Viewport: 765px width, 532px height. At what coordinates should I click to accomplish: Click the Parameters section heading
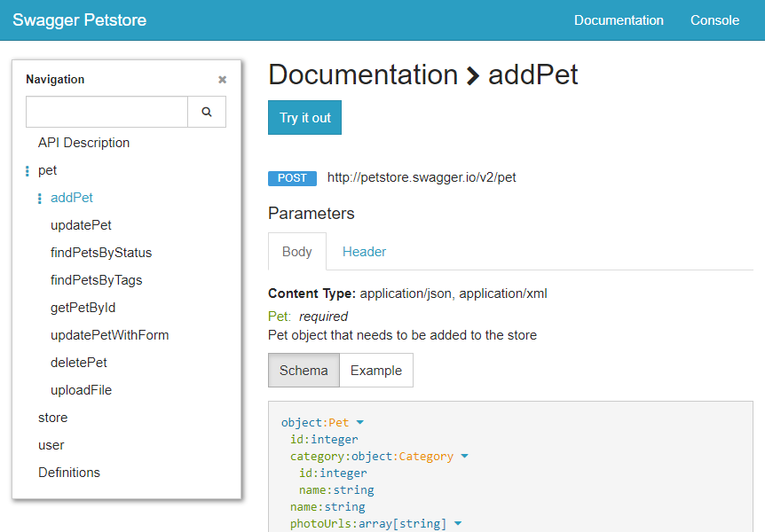click(x=312, y=213)
